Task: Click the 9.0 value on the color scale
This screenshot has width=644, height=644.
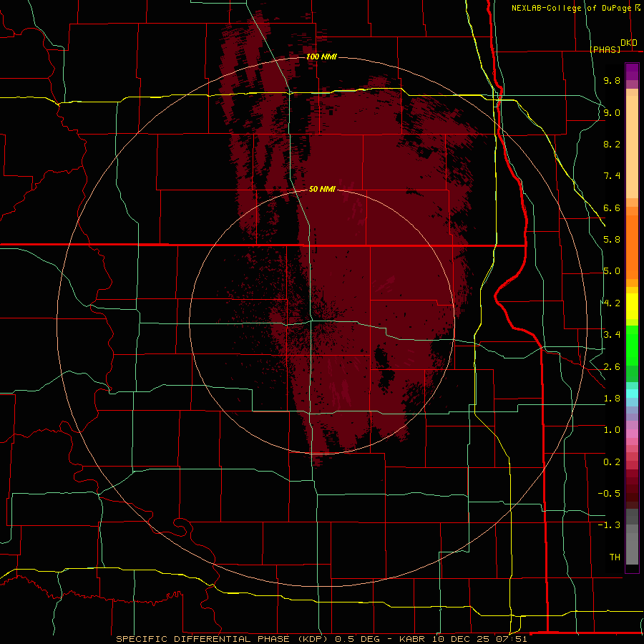Action: click(x=612, y=112)
